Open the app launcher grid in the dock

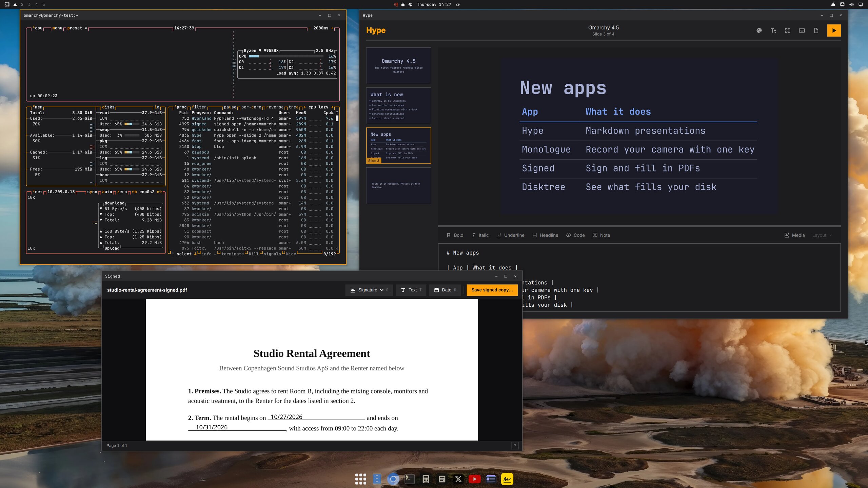(360, 479)
